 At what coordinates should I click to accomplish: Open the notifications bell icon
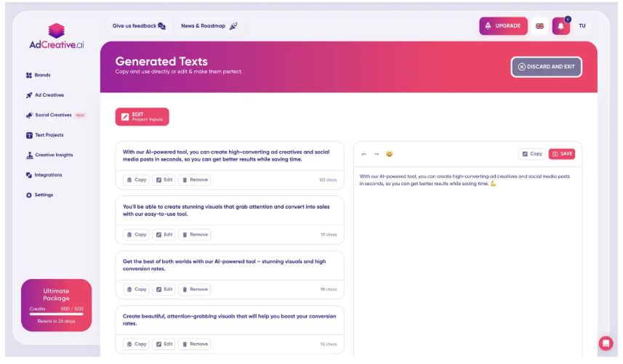(x=561, y=26)
